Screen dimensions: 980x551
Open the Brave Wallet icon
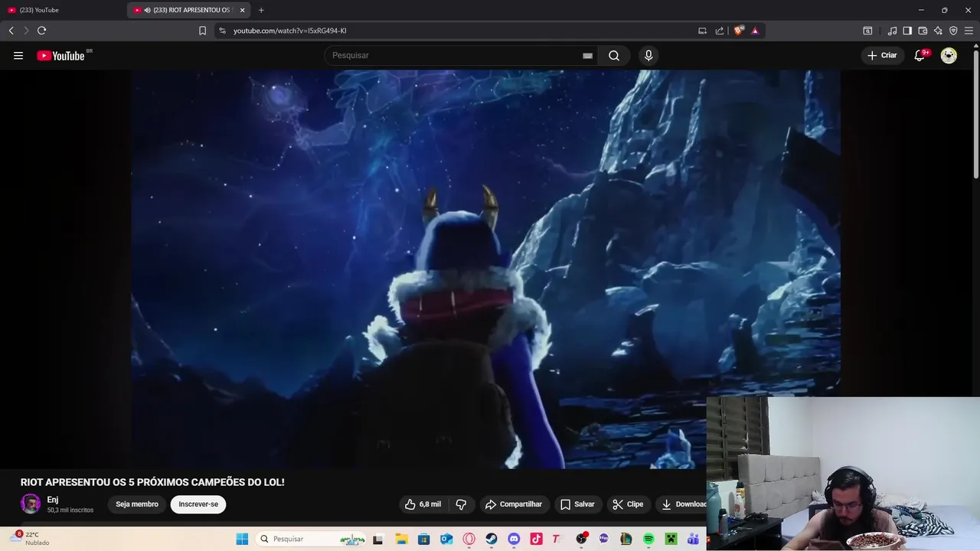click(x=923, y=31)
